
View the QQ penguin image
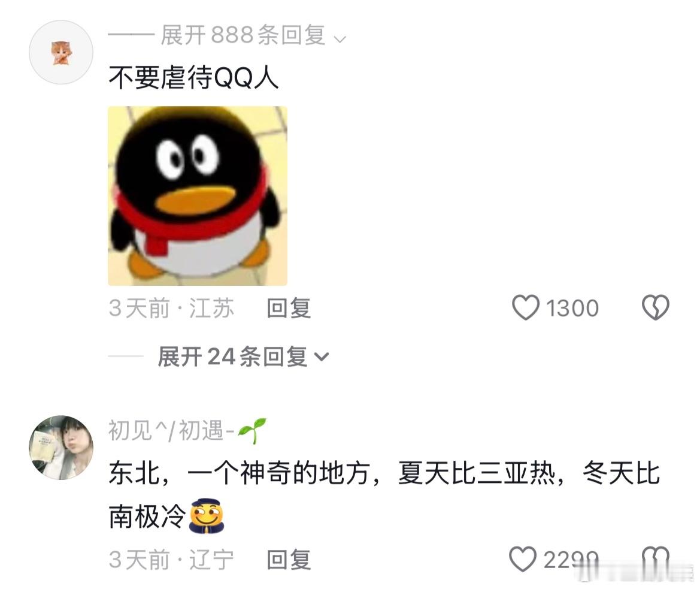[x=198, y=195]
